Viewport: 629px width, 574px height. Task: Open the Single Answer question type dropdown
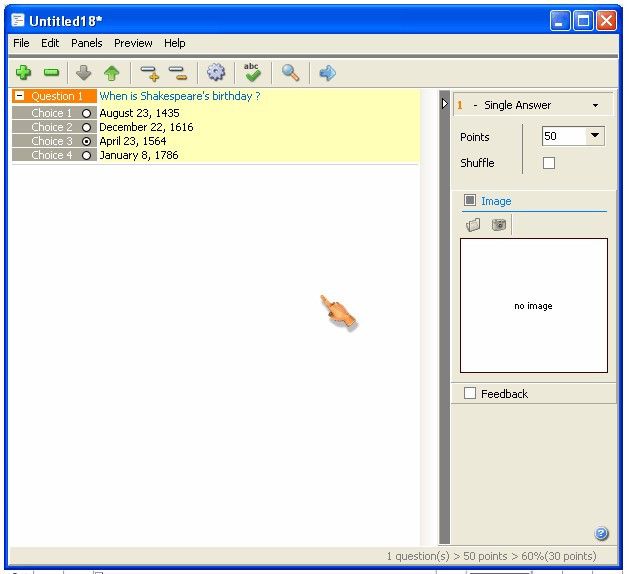[x=595, y=105]
